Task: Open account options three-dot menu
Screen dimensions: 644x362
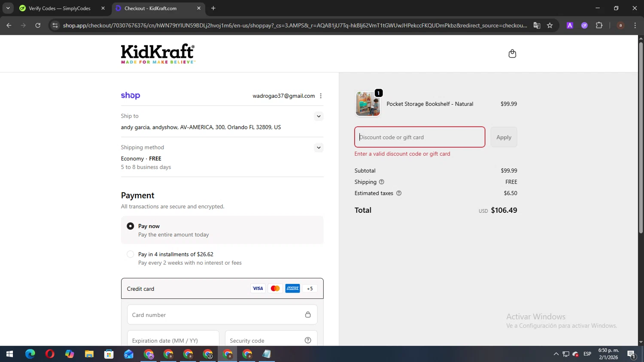Action: 321,96
